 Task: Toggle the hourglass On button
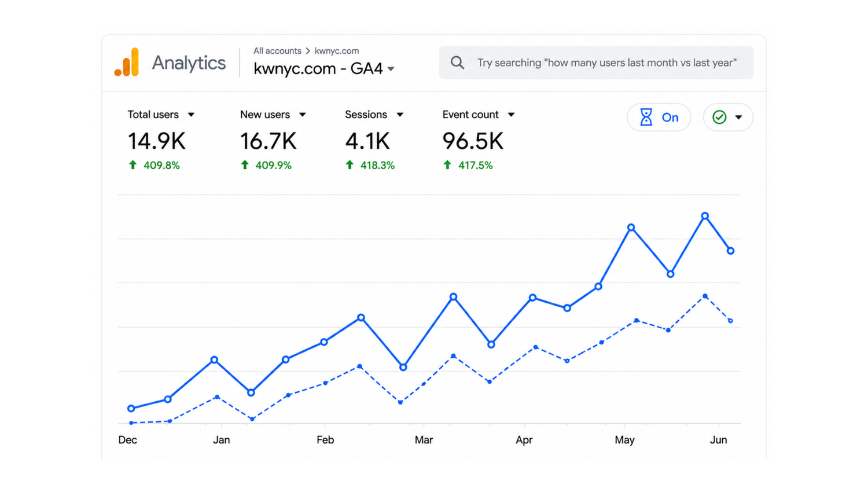click(659, 118)
